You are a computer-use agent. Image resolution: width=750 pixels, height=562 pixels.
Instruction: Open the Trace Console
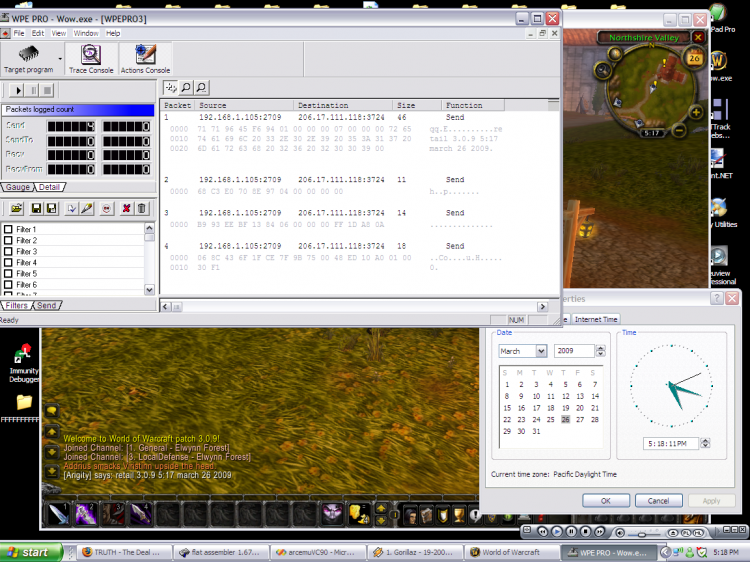91,58
